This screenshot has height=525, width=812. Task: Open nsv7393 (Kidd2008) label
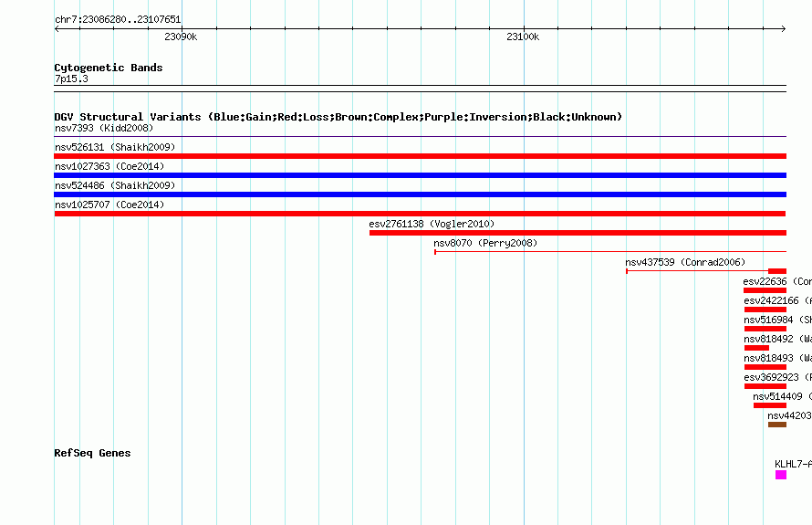[104, 128]
